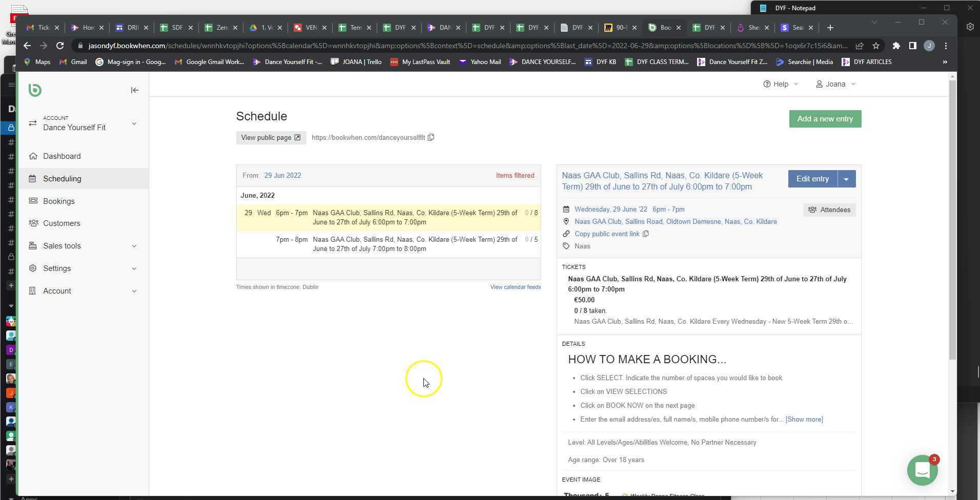Viewport: 980px width, 500px height.
Task: Select Bookings in the sidebar
Action: [58, 201]
